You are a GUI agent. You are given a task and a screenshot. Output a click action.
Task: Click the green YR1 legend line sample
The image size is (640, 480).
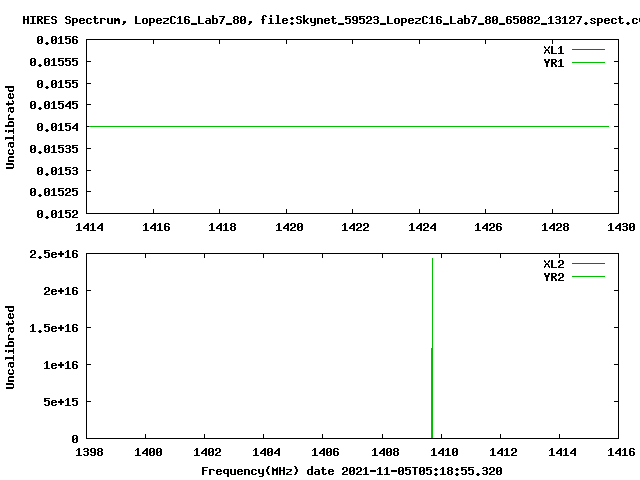click(x=588, y=62)
